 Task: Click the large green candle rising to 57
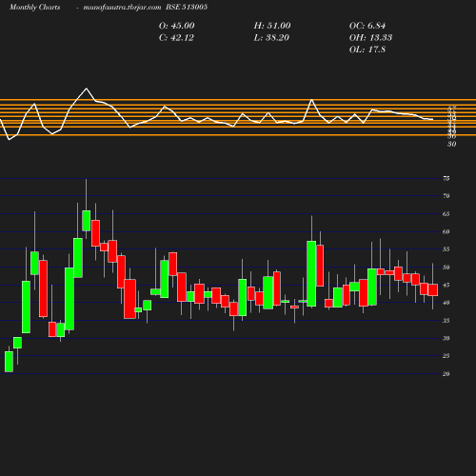(x=311, y=273)
